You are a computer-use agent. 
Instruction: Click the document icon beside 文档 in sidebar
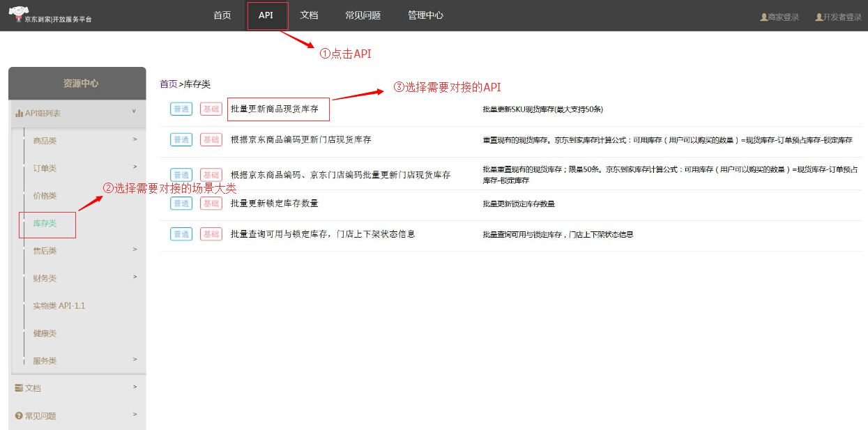click(19, 388)
